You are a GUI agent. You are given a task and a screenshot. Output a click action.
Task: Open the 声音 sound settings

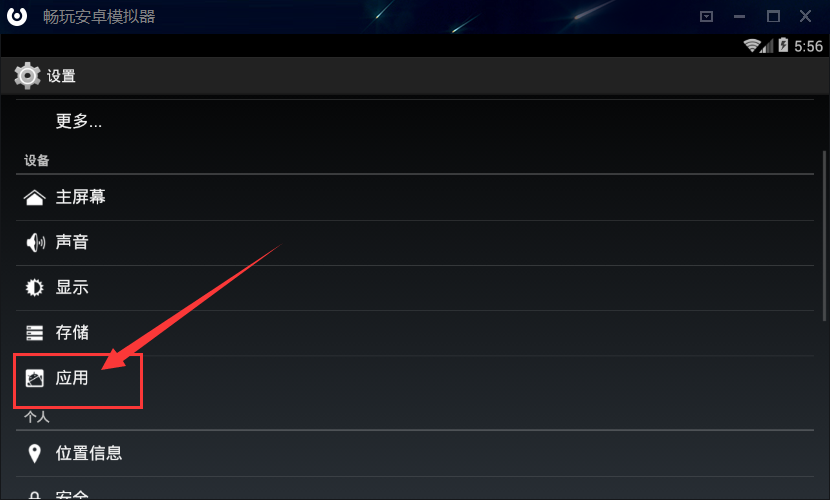click(x=415, y=243)
